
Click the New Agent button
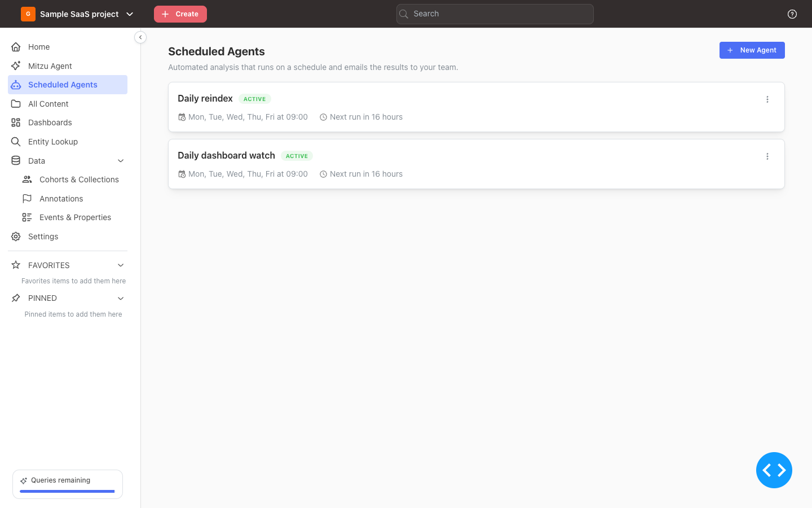tap(752, 50)
